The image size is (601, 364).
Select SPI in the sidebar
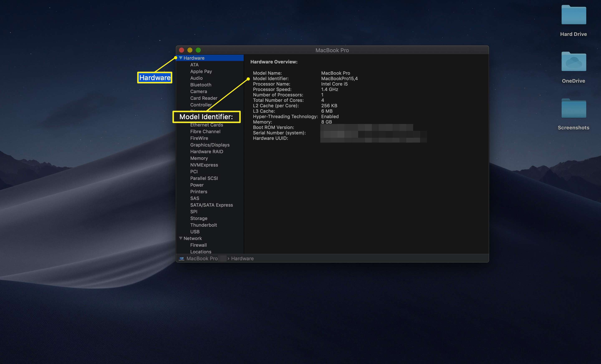[194, 211]
